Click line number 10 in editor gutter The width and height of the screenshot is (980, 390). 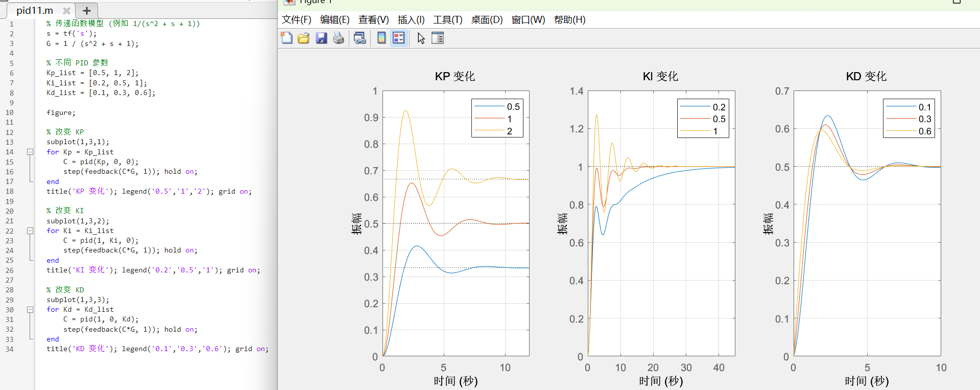coord(9,112)
